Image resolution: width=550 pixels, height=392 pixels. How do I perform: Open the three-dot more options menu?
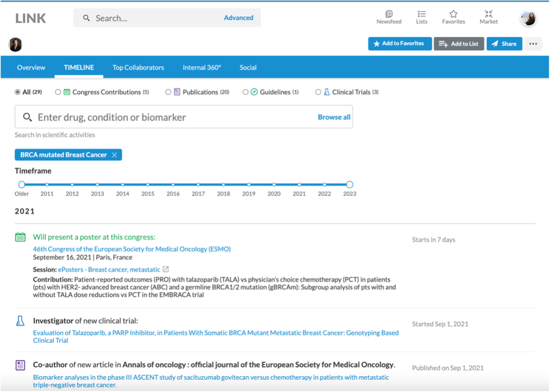tap(533, 44)
